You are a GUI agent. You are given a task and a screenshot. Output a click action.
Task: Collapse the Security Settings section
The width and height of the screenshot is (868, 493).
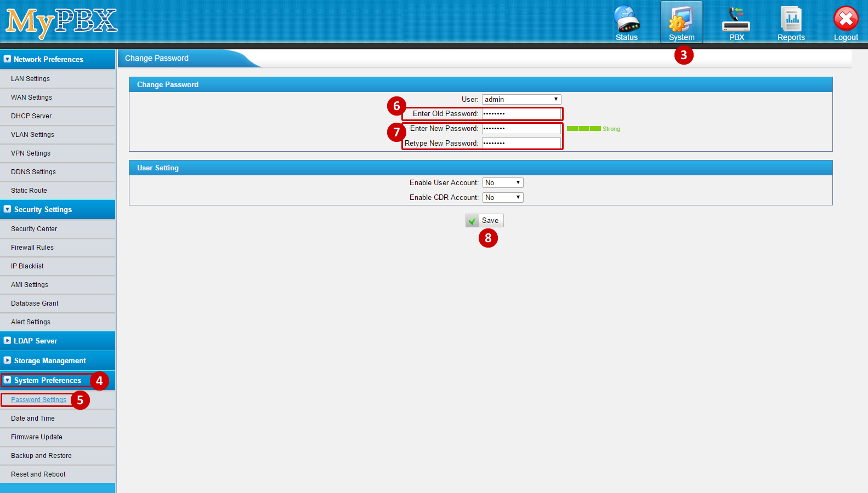8,209
